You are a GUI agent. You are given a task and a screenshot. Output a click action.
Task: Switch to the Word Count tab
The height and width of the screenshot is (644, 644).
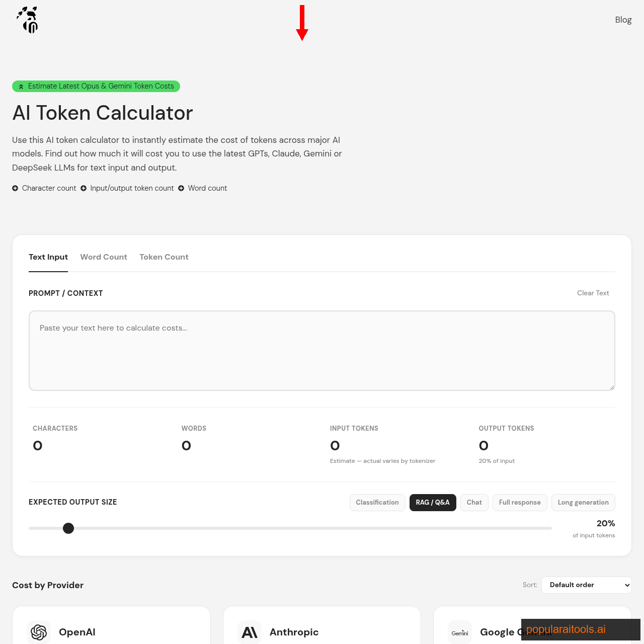click(x=104, y=257)
